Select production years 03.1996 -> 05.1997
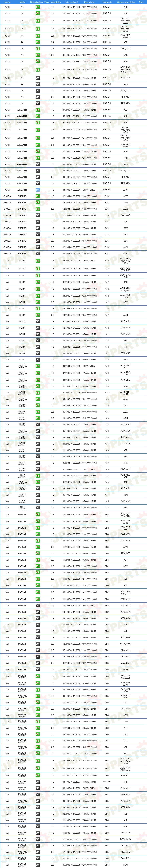Viewport: 147px width, 868px height. (71, 782)
